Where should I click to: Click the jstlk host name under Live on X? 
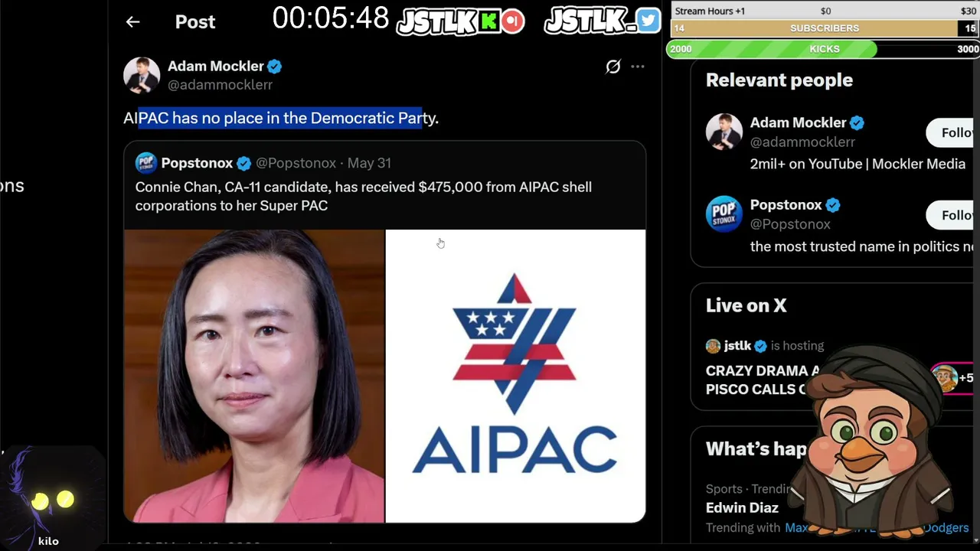737,346
